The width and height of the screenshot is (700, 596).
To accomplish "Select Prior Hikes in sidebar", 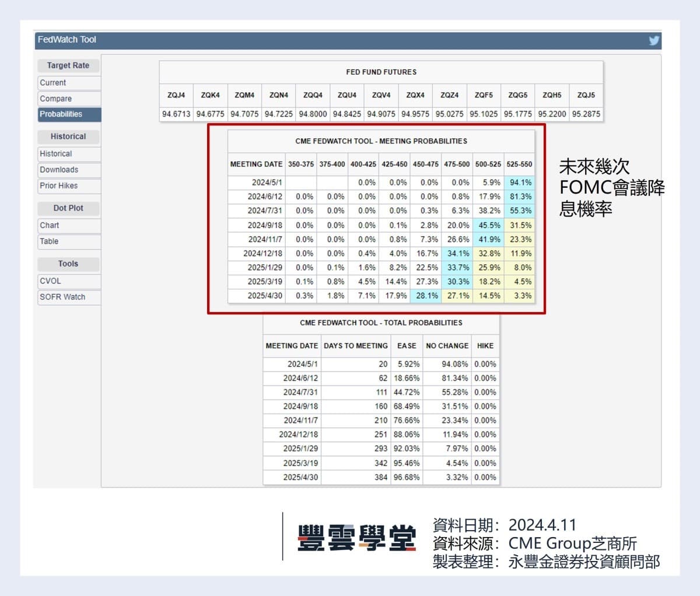I will (x=59, y=185).
